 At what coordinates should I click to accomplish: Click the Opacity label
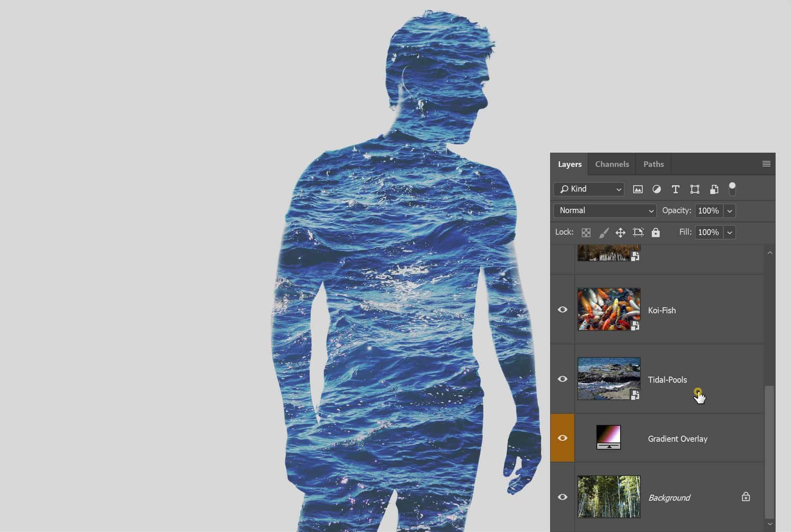coord(677,210)
